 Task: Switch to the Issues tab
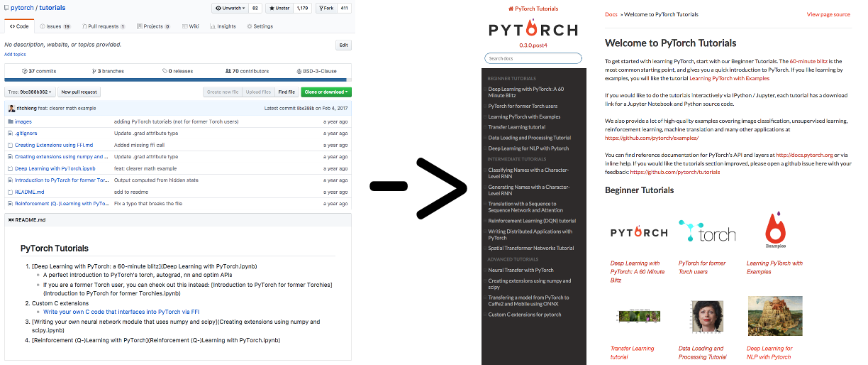pyautogui.click(x=55, y=26)
